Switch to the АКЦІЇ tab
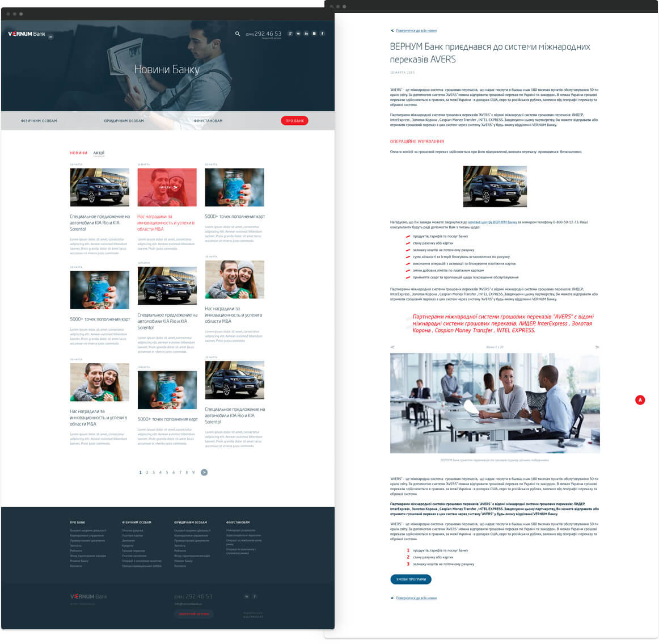The image size is (659, 644). 99,153
